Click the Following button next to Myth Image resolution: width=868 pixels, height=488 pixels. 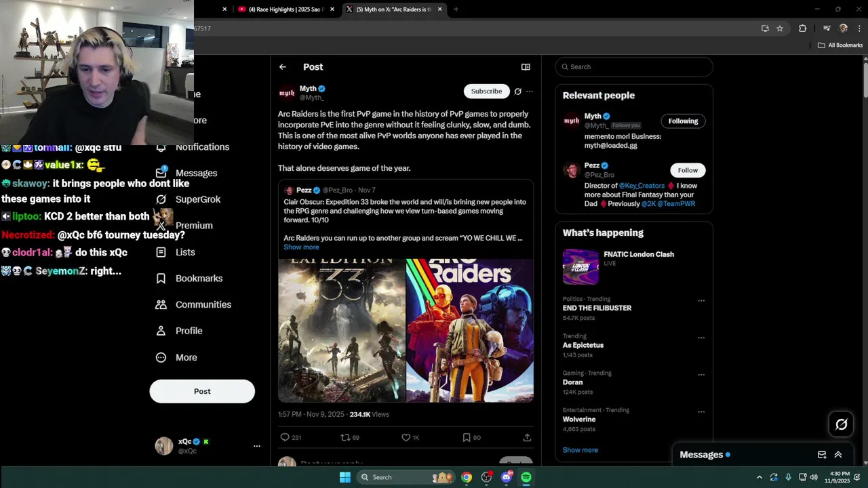pyautogui.click(x=683, y=121)
